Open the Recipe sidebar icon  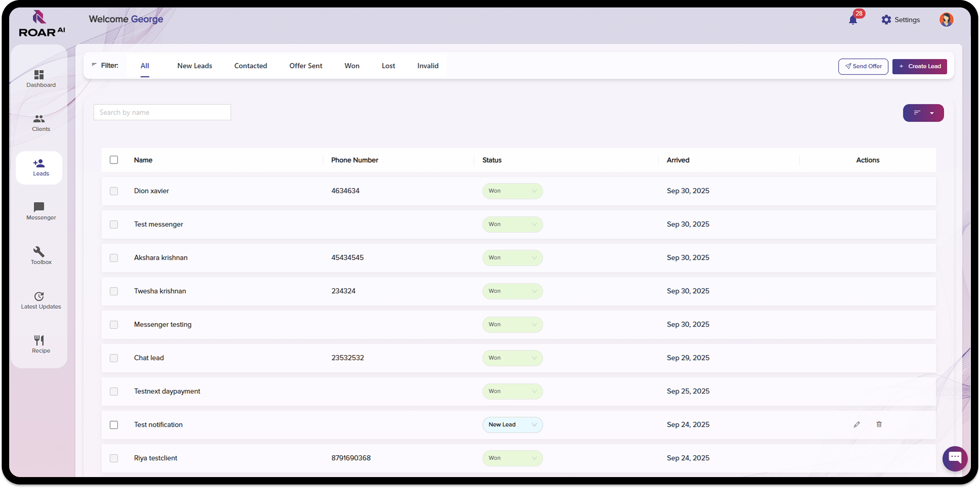(x=40, y=344)
